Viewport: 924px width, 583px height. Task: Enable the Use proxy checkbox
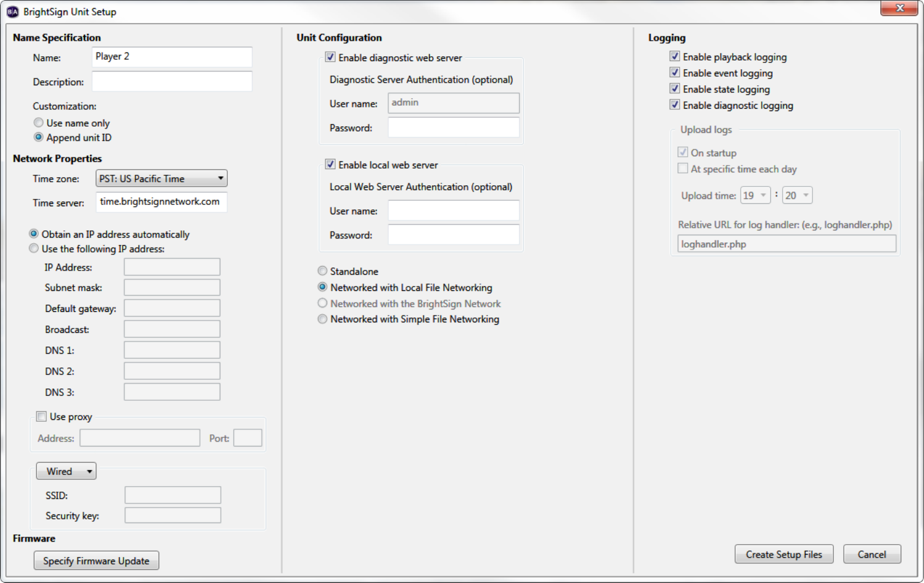point(41,417)
